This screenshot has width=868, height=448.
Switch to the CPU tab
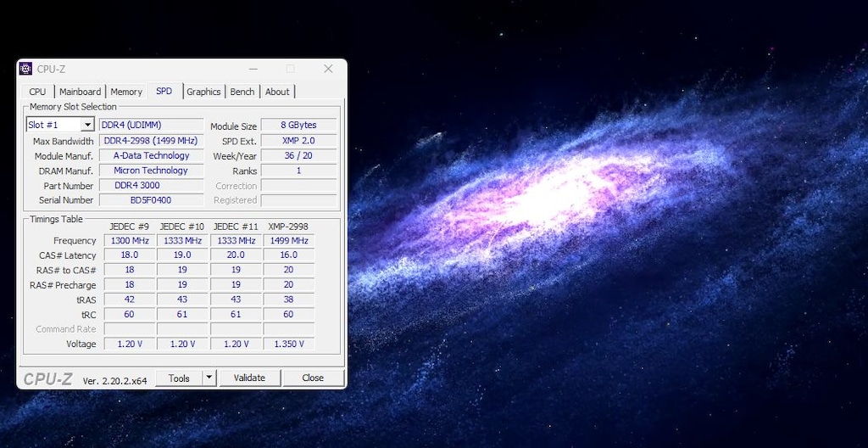[x=37, y=92]
